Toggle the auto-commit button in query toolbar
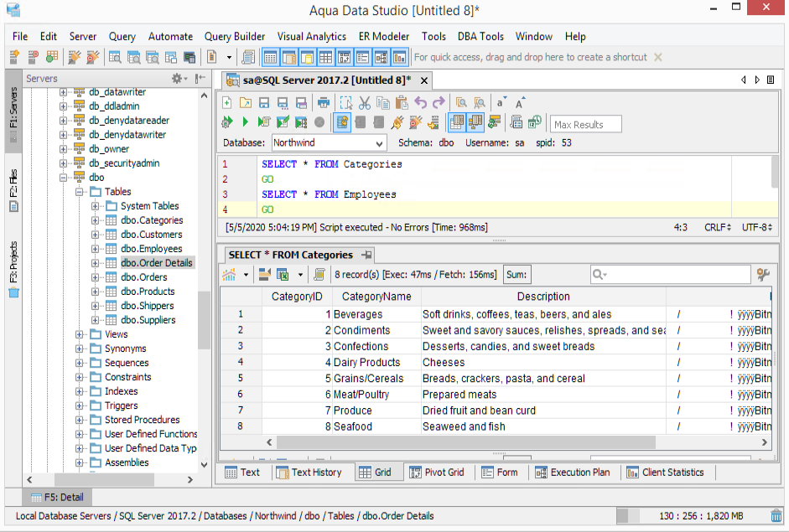Image resolution: width=789 pixels, height=532 pixels. click(x=341, y=122)
